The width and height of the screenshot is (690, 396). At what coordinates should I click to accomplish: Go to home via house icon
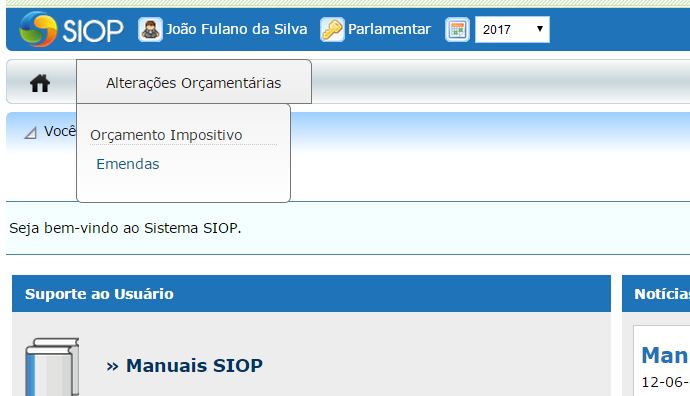[40, 83]
